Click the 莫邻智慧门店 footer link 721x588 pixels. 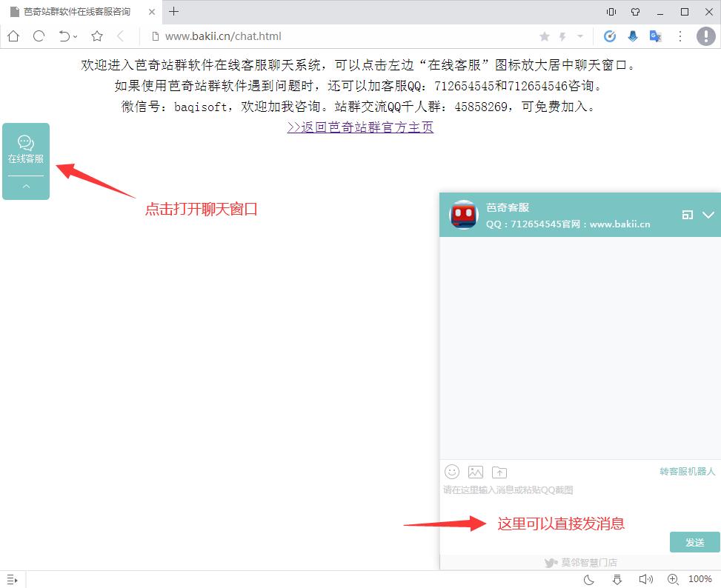[581, 562]
